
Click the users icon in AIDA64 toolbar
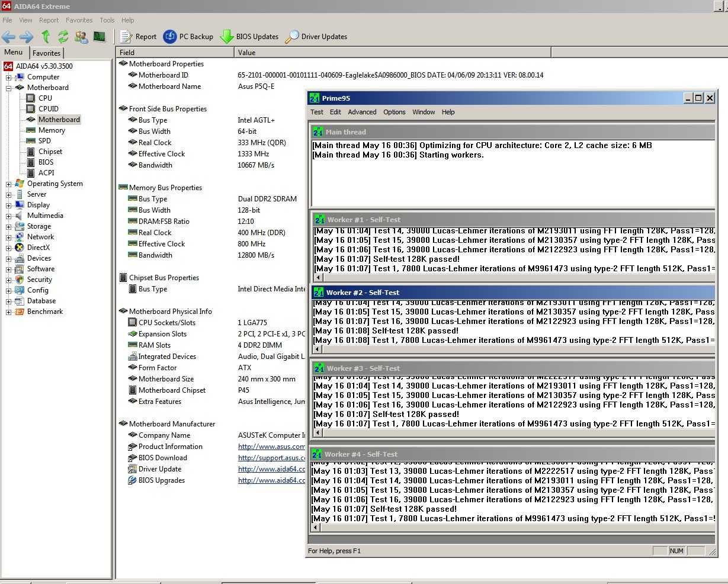click(81, 37)
